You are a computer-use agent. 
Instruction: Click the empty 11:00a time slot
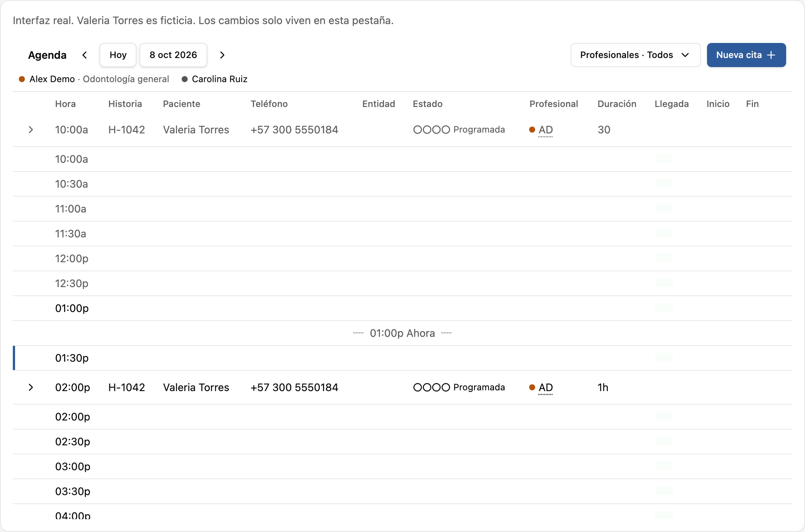pyautogui.click(x=402, y=209)
